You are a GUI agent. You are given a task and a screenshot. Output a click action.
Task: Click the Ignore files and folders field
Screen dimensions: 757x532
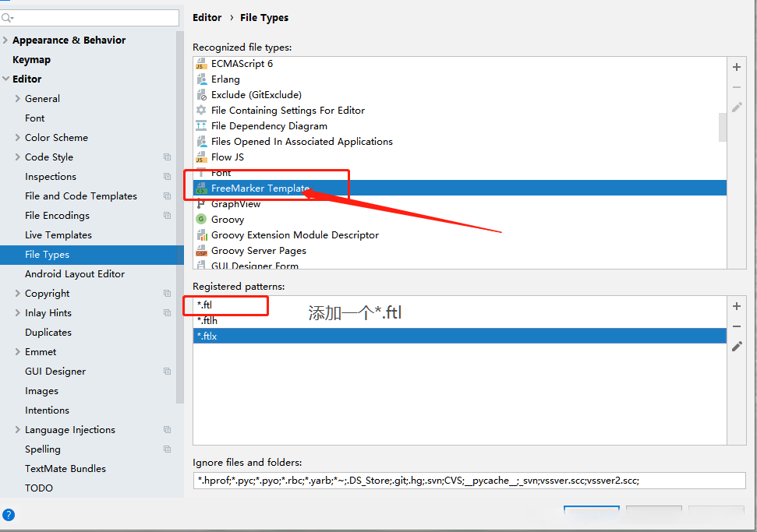[x=469, y=481]
